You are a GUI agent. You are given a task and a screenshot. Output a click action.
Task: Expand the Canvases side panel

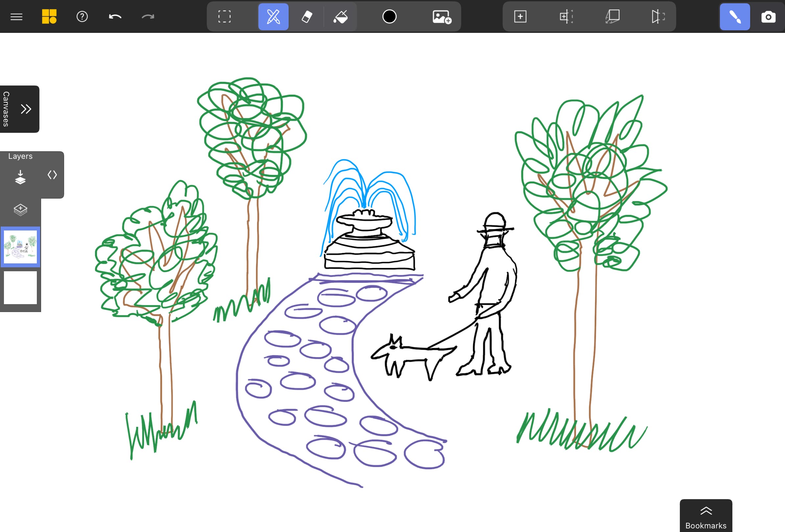point(26,109)
